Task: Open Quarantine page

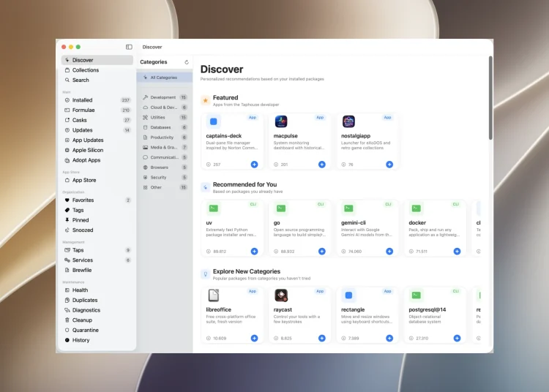Action: point(97,330)
